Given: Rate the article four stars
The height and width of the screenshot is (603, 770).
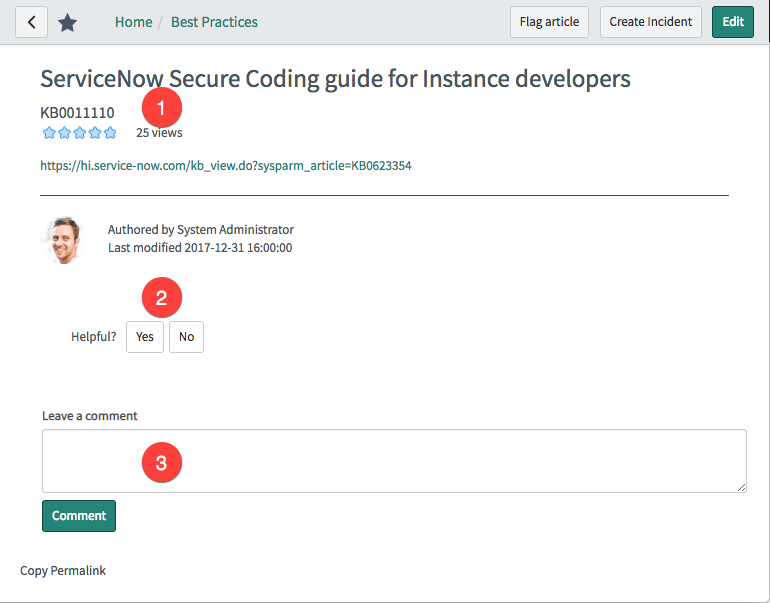Looking at the screenshot, I should (95, 133).
